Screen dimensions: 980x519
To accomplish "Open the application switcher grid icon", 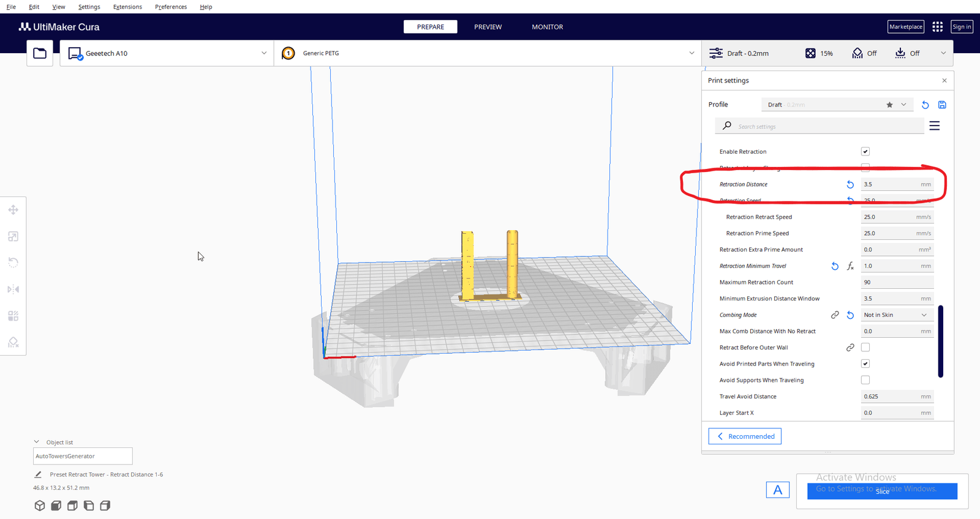I will click(x=937, y=27).
